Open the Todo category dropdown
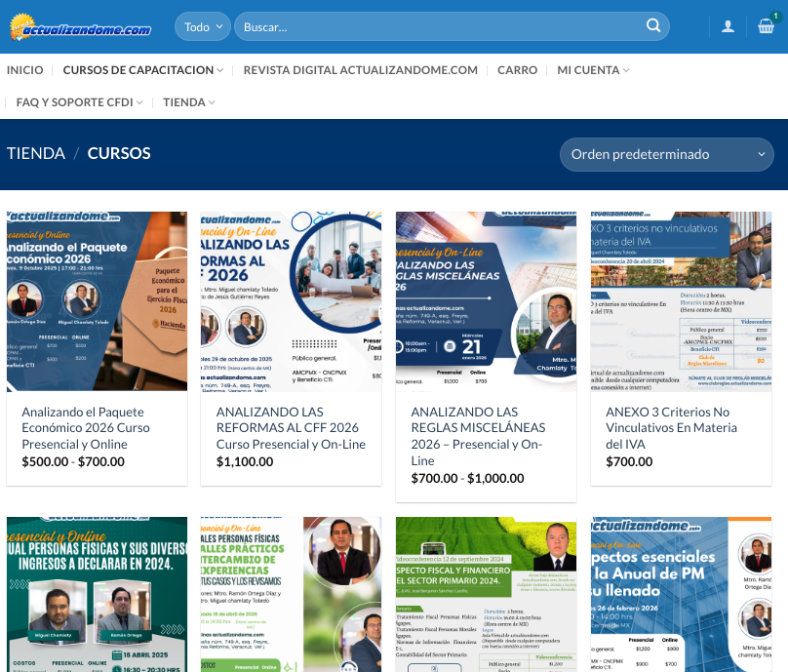The image size is (788, 672). tap(203, 26)
